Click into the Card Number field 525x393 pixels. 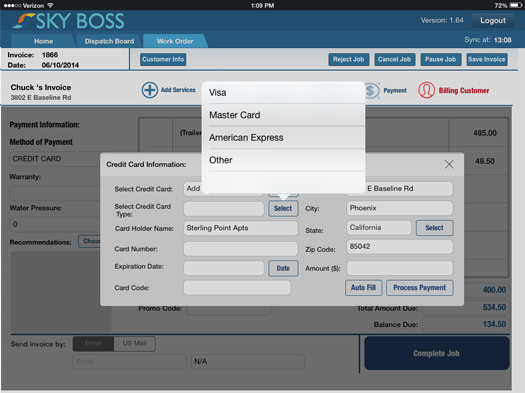(x=240, y=249)
